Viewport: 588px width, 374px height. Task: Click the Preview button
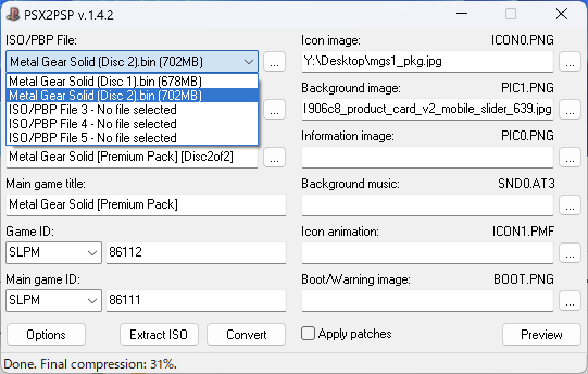[x=541, y=334]
